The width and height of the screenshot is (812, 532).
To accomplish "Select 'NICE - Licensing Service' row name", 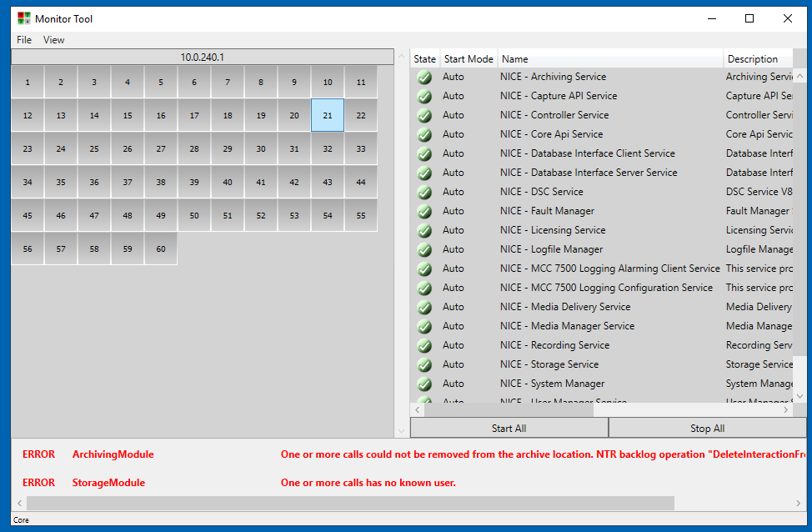I will click(x=553, y=230).
